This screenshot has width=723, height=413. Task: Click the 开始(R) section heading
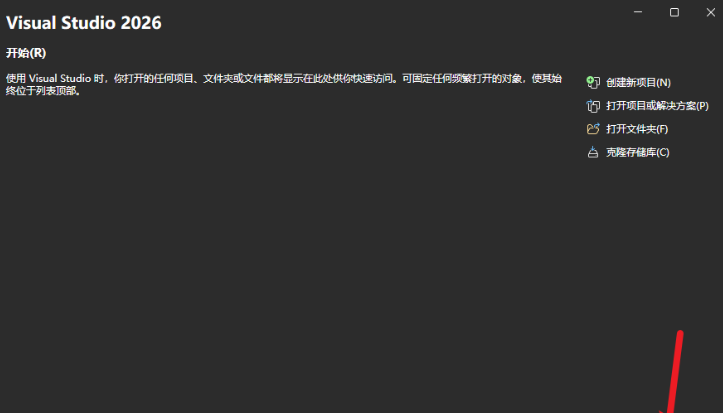(x=26, y=53)
